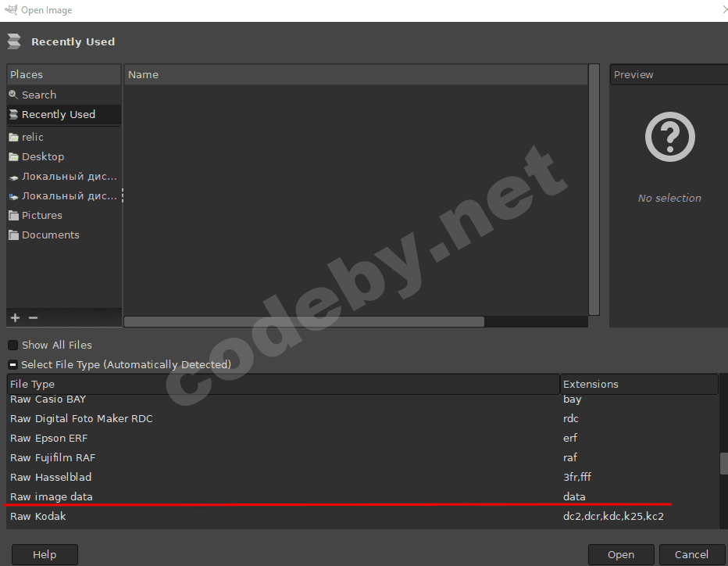Image resolution: width=728 pixels, height=566 pixels.
Task: Click the file list vertical scrollbar
Action: [594, 190]
